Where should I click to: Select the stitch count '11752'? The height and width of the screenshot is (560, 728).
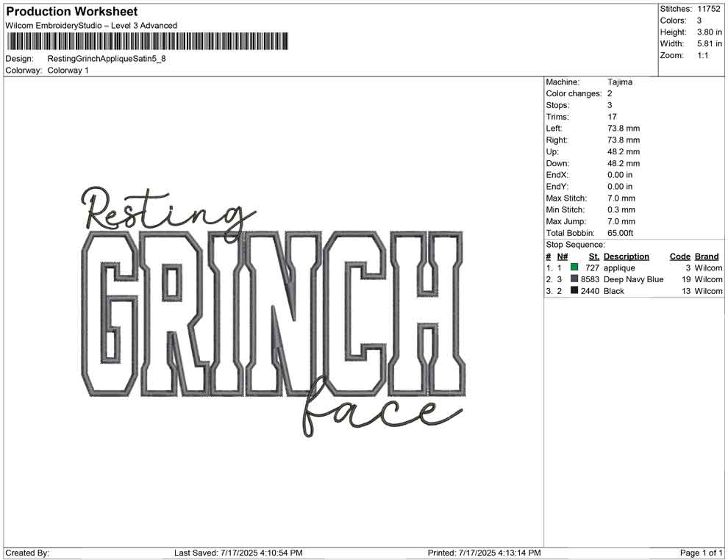pyautogui.click(x=709, y=9)
